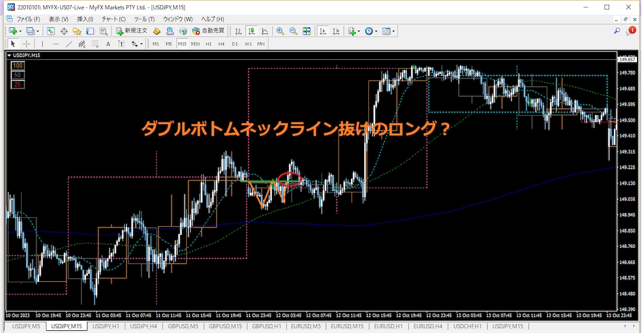Zoom out of the chart

pyautogui.click(x=293, y=31)
